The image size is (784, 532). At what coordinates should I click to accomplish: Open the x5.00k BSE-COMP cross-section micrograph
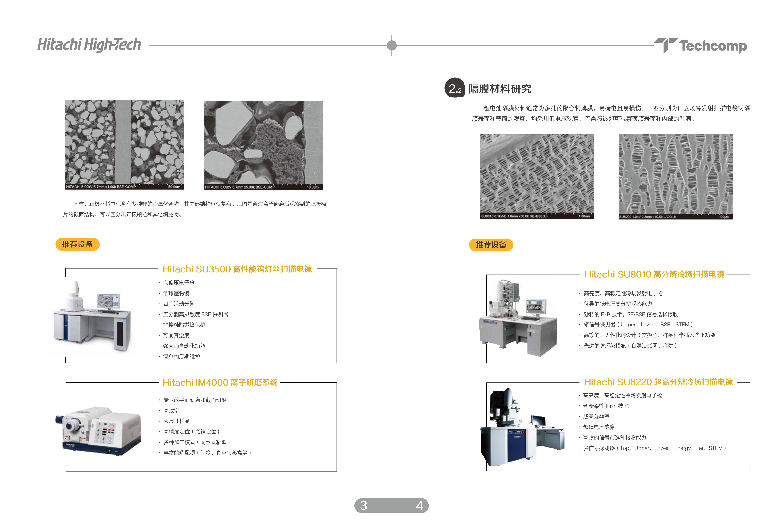[264, 145]
